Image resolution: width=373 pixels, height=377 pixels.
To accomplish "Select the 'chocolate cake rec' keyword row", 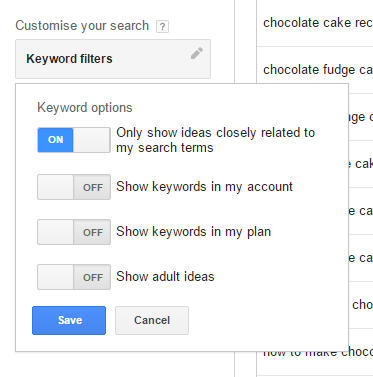I will (x=315, y=23).
